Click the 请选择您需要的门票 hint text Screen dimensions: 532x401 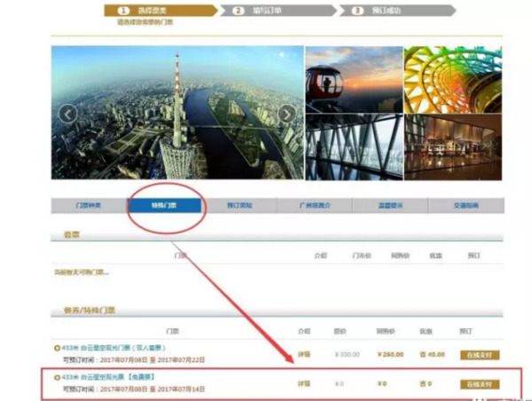(145, 22)
